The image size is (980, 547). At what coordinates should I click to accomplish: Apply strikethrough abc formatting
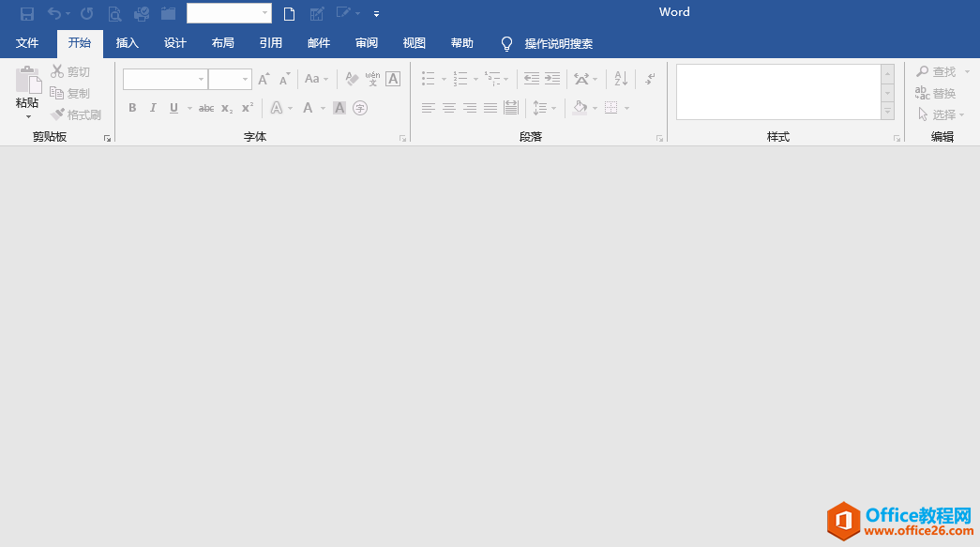pyautogui.click(x=206, y=108)
